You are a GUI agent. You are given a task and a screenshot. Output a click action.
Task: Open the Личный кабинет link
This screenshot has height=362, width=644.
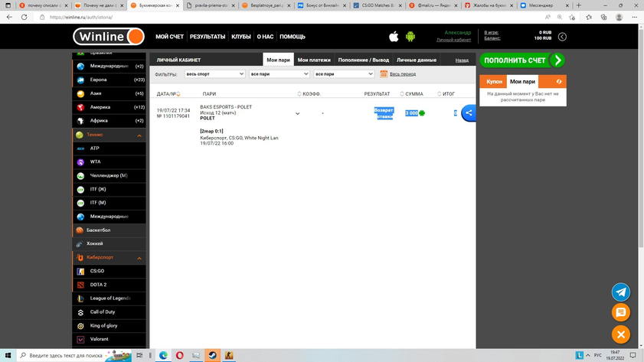(x=454, y=40)
